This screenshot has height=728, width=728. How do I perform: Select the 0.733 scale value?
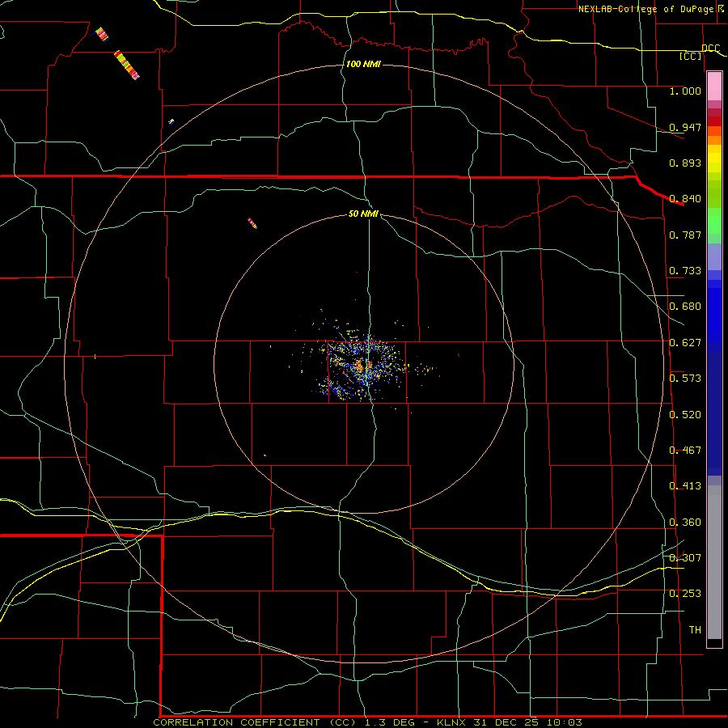685,271
